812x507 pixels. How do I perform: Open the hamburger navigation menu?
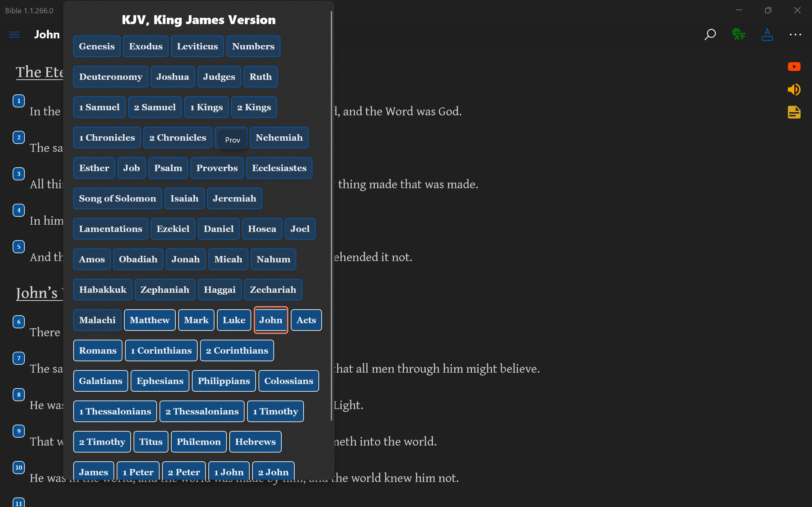(x=14, y=35)
